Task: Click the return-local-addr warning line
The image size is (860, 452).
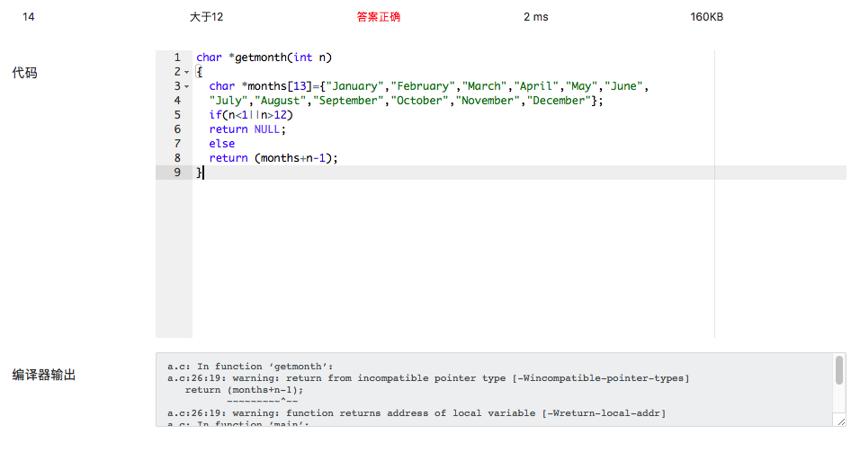Action: coord(417,413)
